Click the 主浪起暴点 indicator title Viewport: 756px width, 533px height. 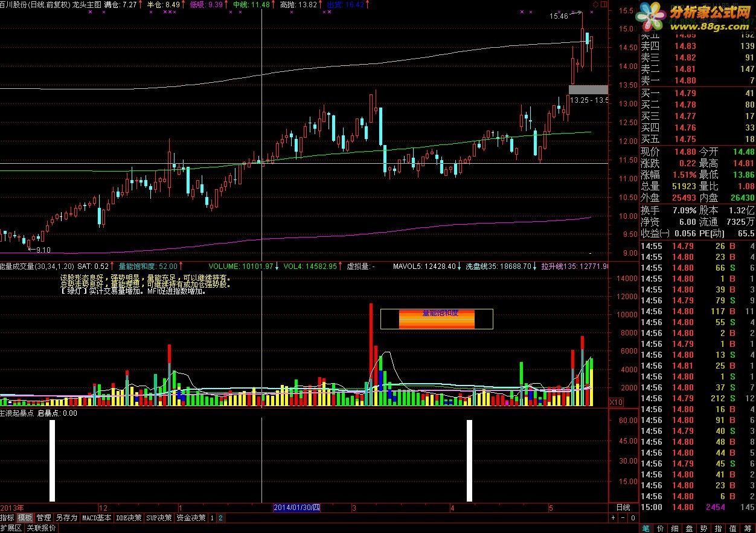17,413
